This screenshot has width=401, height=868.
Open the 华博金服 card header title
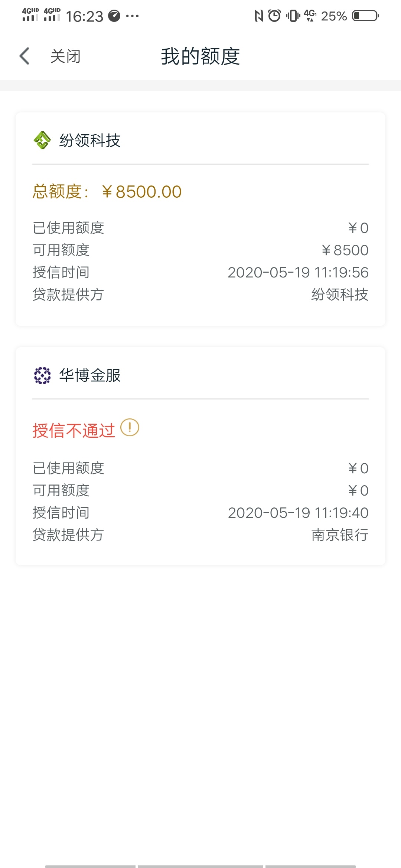click(x=90, y=375)
